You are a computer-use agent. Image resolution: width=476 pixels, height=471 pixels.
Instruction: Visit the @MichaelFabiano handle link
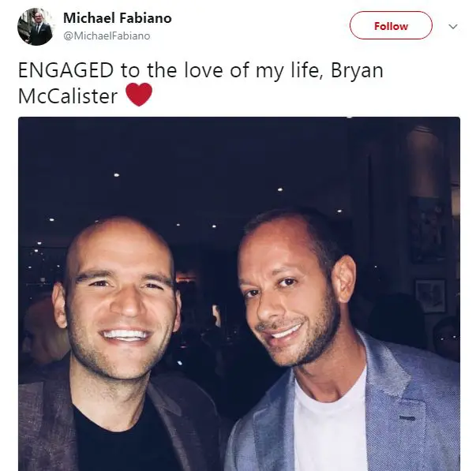(107, 36)
